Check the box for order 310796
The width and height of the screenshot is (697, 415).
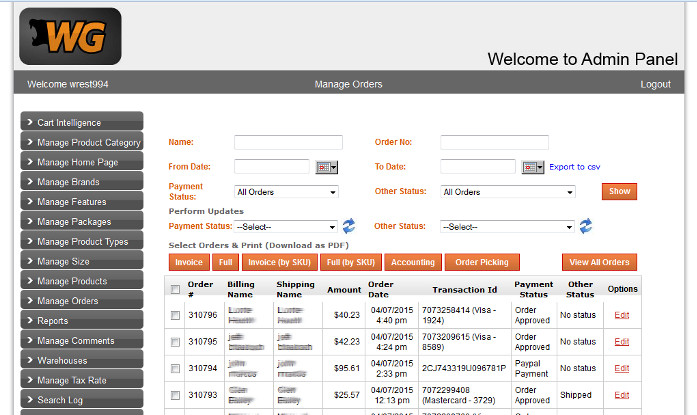[176, 315]
